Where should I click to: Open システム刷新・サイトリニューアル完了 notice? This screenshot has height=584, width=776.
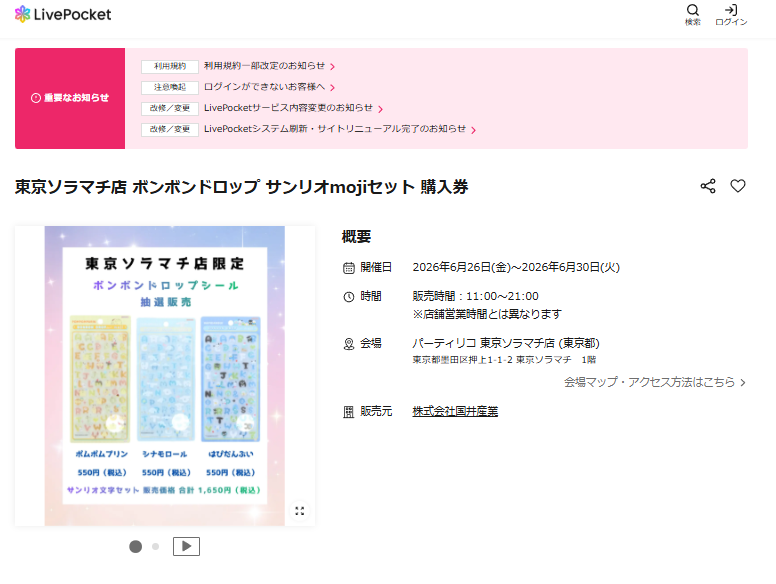pos(340,129)
